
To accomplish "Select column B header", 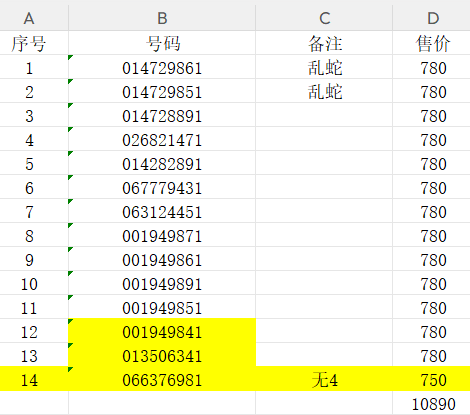I will [162, 18].
